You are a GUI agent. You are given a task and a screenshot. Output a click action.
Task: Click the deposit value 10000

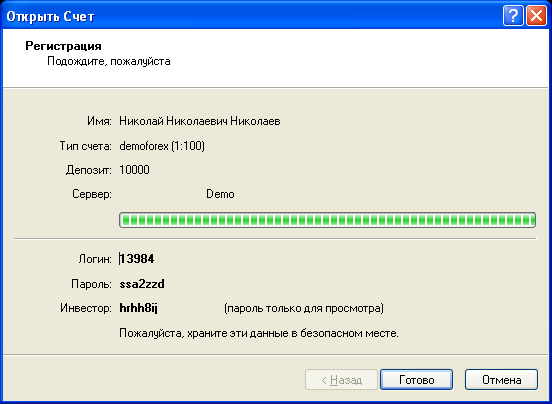click(134, 170)
